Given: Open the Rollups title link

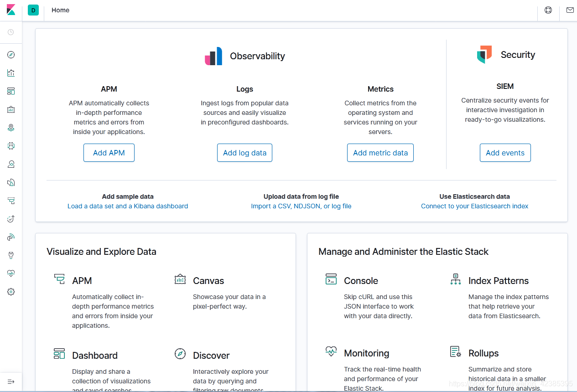Looking at the screenshot, I should (483, 353).
